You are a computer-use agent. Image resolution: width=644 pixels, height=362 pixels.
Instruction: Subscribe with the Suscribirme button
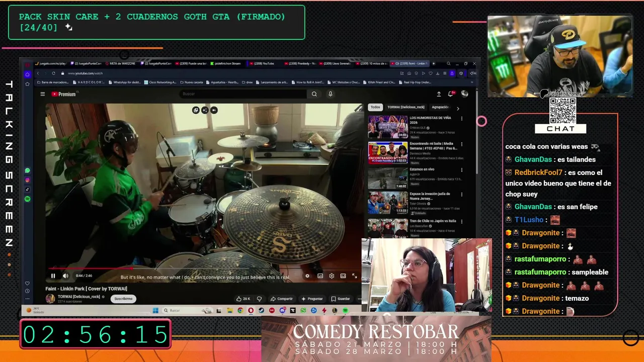coord(123,299)
